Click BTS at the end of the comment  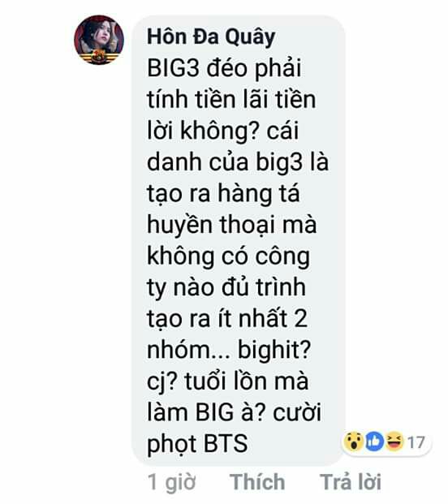(x=226, y=444)
